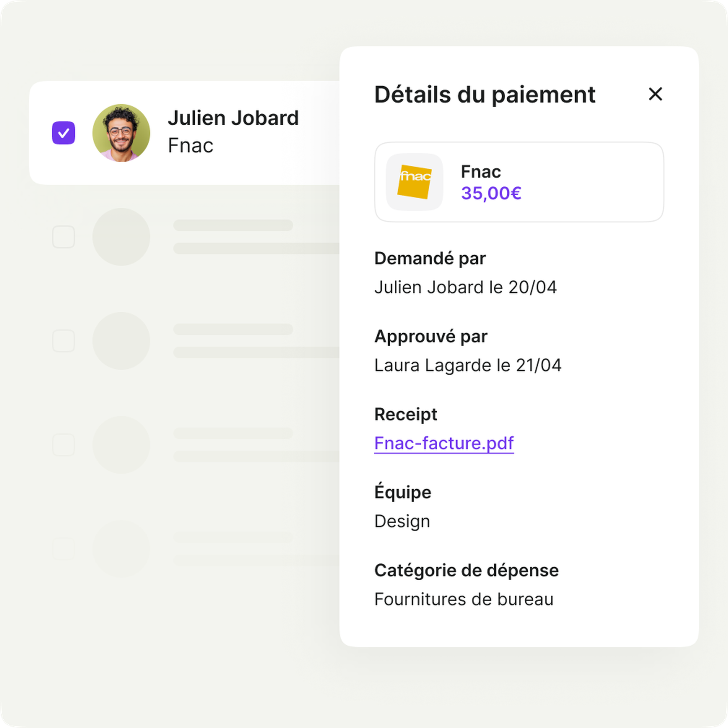The image size is (728, 728).
Task: Click the placeholder avatar in the second row
Action: [121, 237]
